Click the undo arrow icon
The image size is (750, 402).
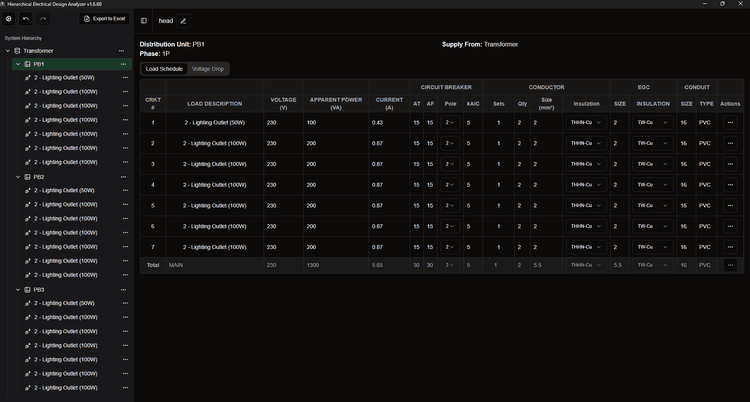click(26, 18)
